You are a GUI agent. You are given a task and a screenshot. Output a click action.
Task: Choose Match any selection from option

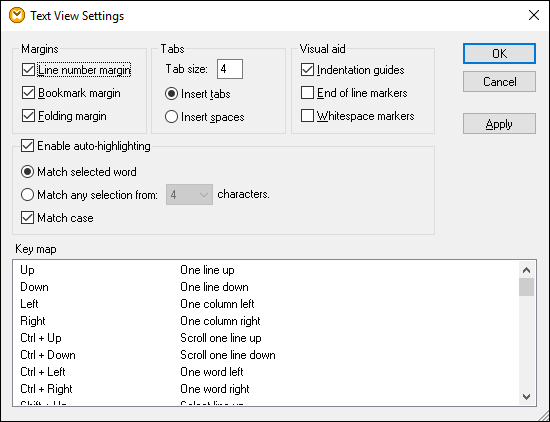(27, 195)
